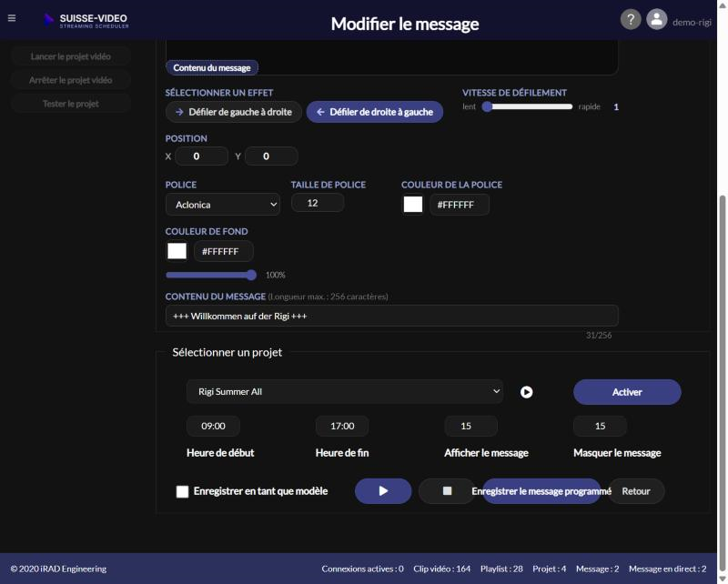The width and height of the screenshot is (728, 584).
Task: Click the stop preview button
Action: (447, 491)
